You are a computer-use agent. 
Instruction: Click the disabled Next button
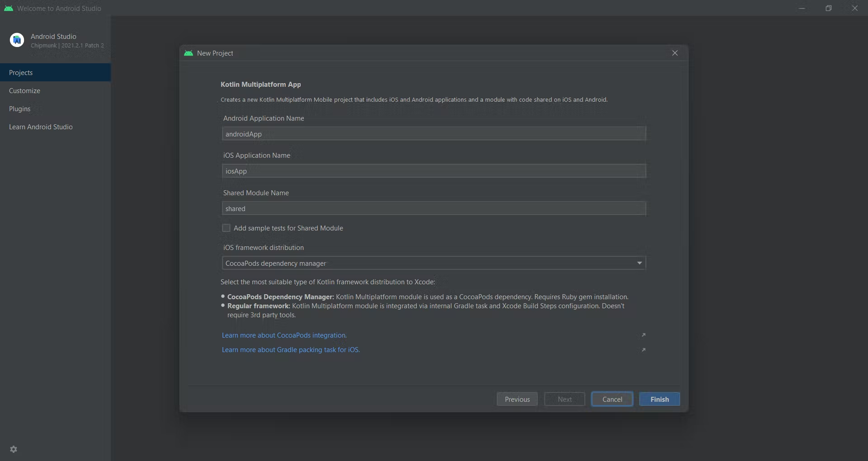(x=565, y=399)
